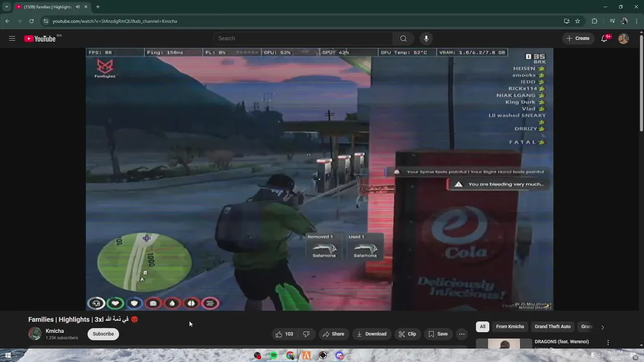This screenshot has height=362, width=644.
Task: Open options for the DRAGONS video
Action: 608,342
